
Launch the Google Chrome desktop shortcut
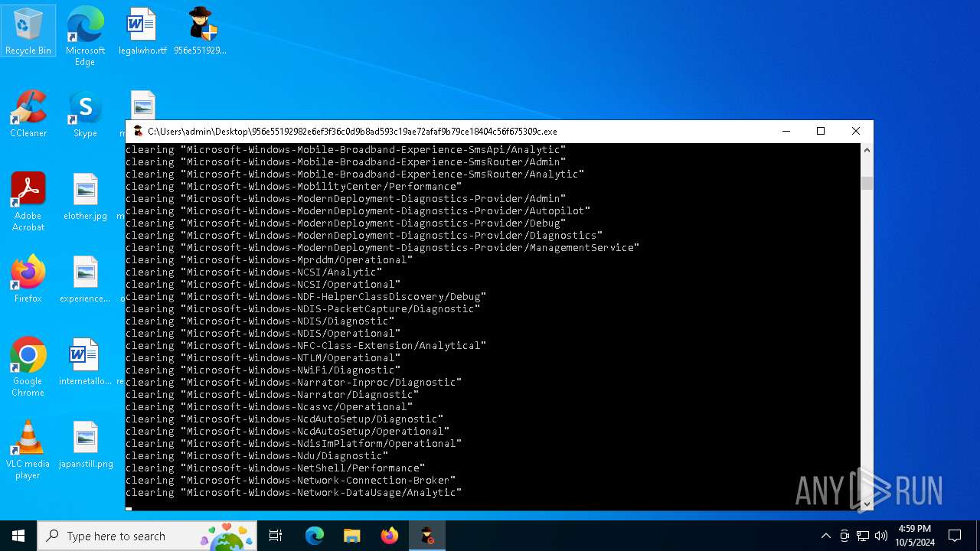click(x=28, y=367)
